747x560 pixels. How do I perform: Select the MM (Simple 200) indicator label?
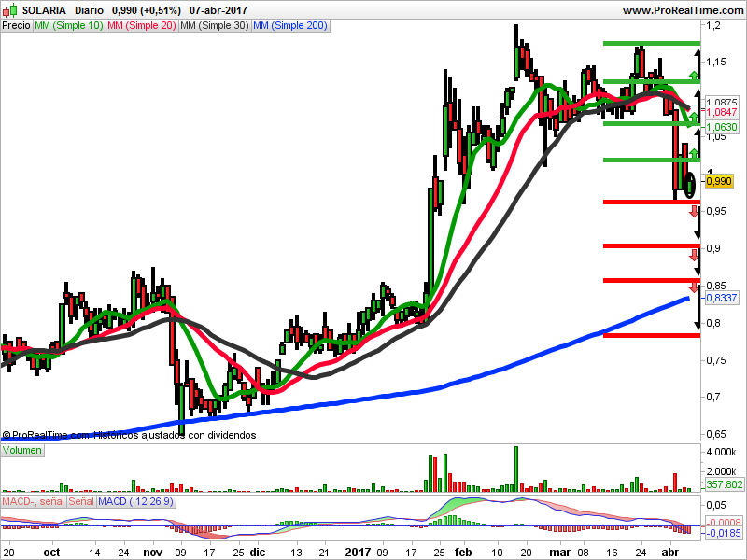pos(290,26)
